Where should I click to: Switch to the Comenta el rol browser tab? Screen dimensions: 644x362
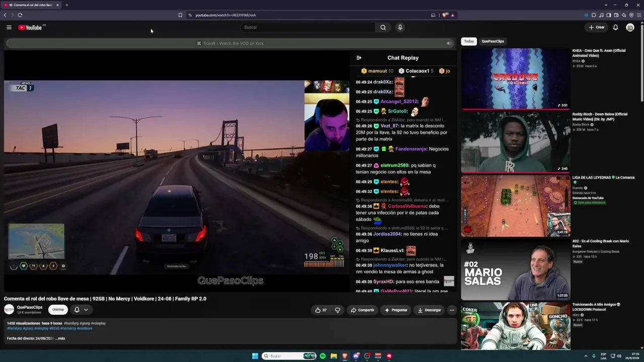[31, 5]
